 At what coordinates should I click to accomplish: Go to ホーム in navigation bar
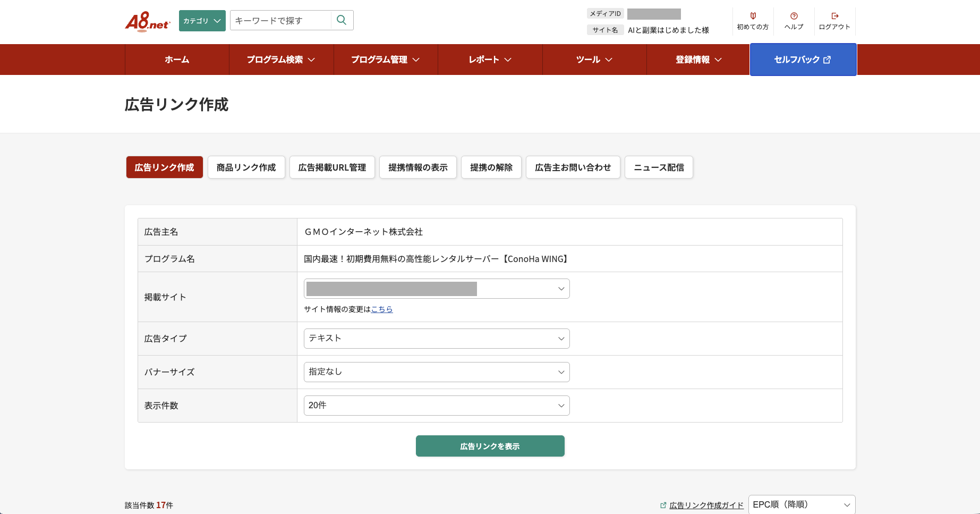tap(177, 60)
